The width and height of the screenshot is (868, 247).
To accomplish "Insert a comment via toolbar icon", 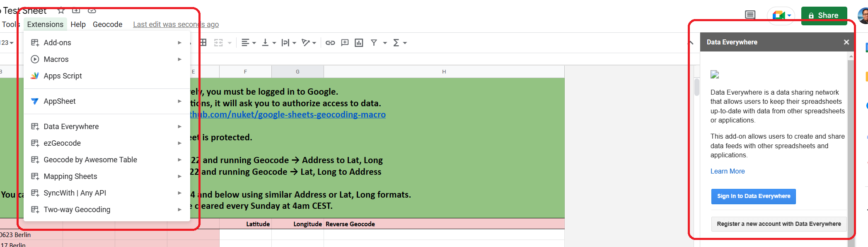I will (x=345, y=42).
